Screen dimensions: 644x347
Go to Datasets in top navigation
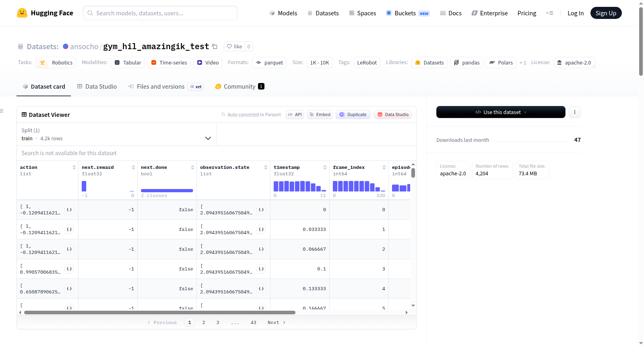(x=323, y=13)
